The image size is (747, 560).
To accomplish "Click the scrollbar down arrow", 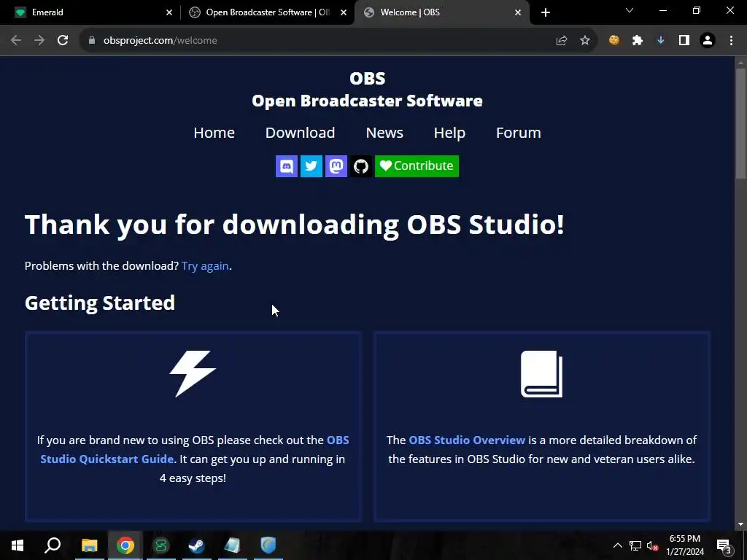I will pos(740,524).
